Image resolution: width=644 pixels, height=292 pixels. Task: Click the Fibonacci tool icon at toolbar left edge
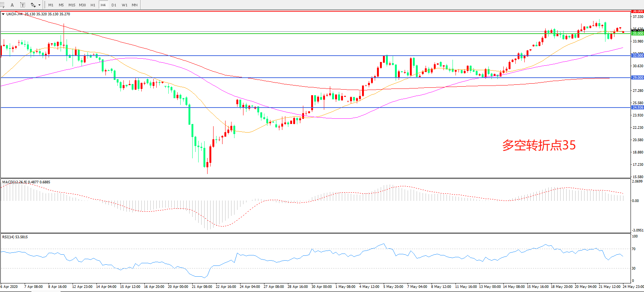tap(2, 5)
